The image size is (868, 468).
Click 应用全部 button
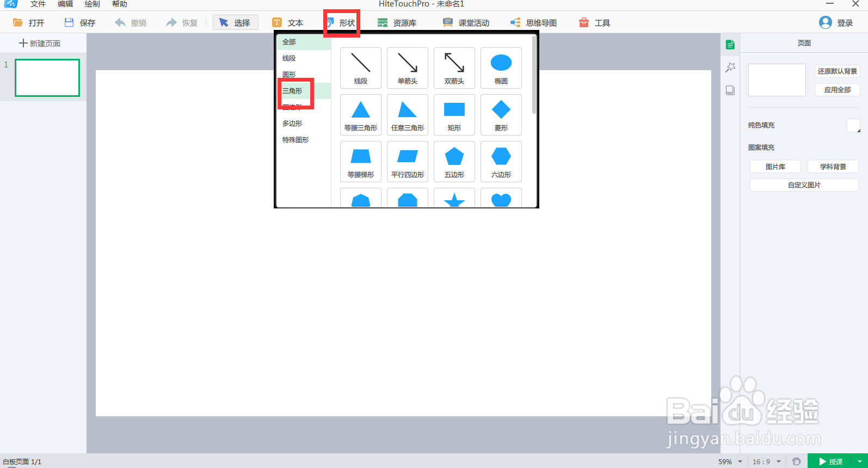[838, 90]
